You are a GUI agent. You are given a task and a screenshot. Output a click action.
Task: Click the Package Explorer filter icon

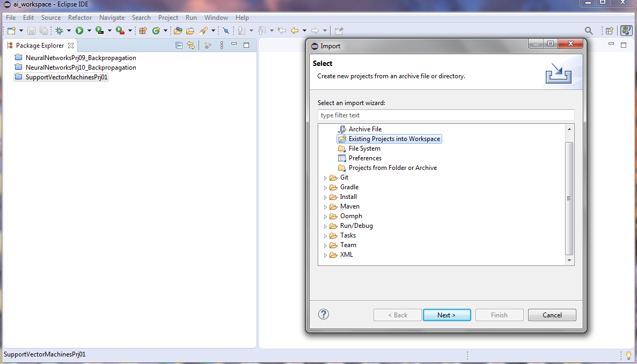208,46
